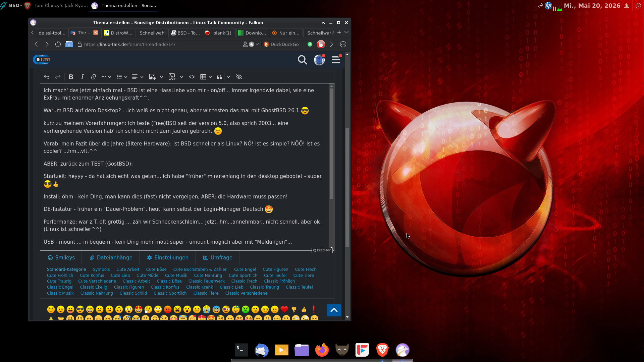Insert the sunglasses smiley from the list
The image size is (644, 362).
coord(80,309)
